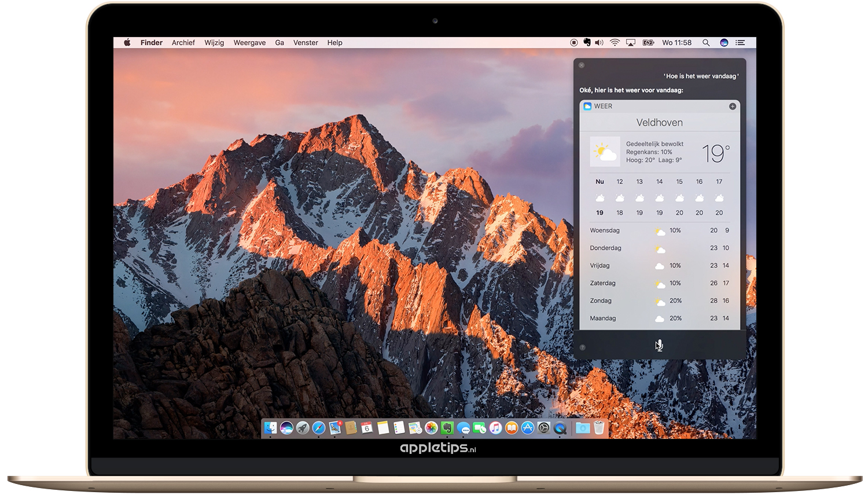The image size is (868, 495).
Task: Open the Wi-Fi status menu
Action: pyautogui.click(x=615, y=43)
